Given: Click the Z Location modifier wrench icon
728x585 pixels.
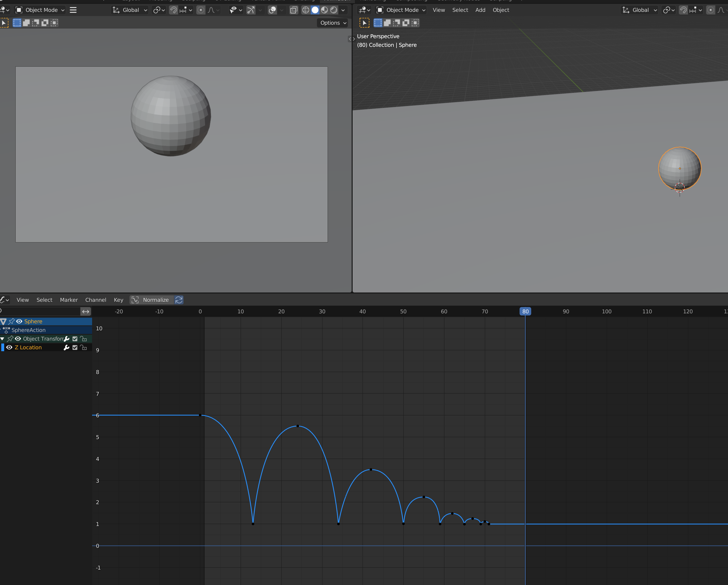Looking at the screenshot, I should point(66,347).
